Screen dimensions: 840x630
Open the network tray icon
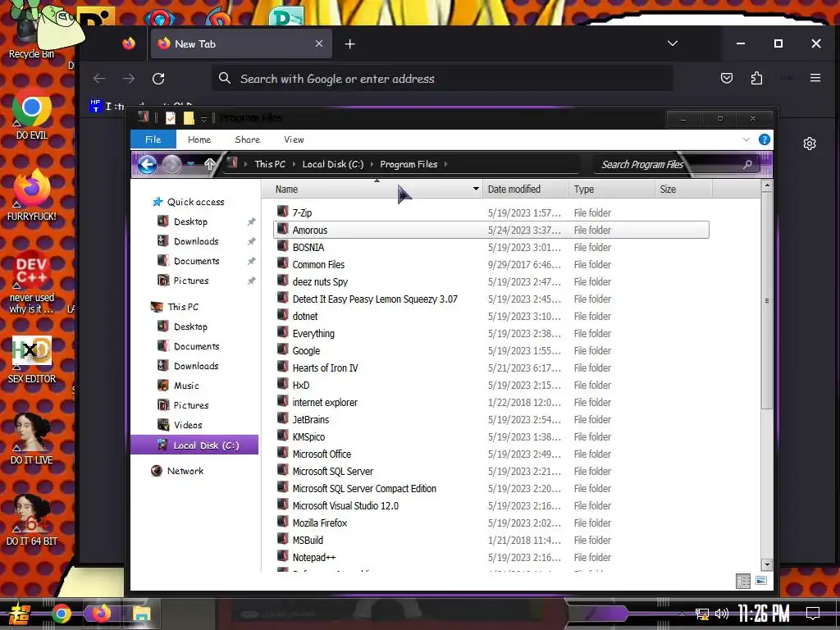tap(702, 614)
